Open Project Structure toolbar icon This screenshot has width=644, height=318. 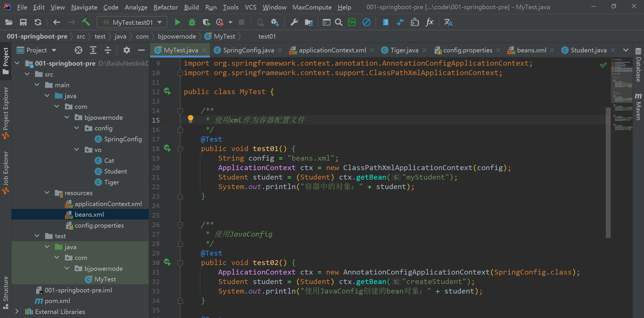[308, 22]
